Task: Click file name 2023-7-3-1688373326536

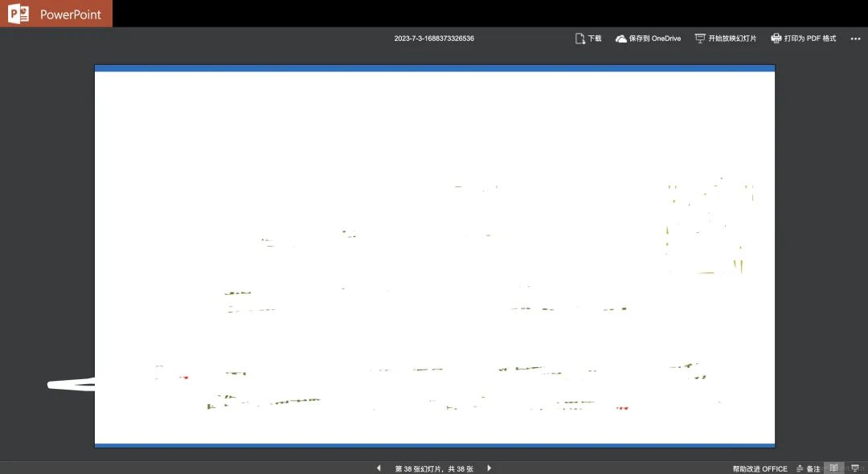Action: tap(434, 39)
